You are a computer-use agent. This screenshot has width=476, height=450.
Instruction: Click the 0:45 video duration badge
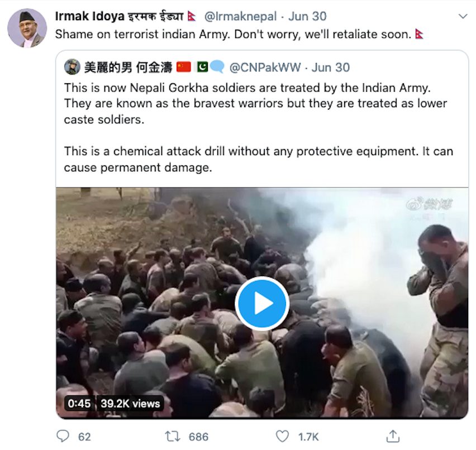(x=79, y=404)
